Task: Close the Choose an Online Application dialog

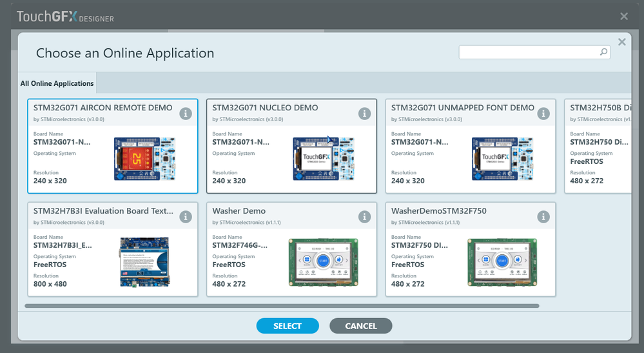Action: [x=622, y=41]
